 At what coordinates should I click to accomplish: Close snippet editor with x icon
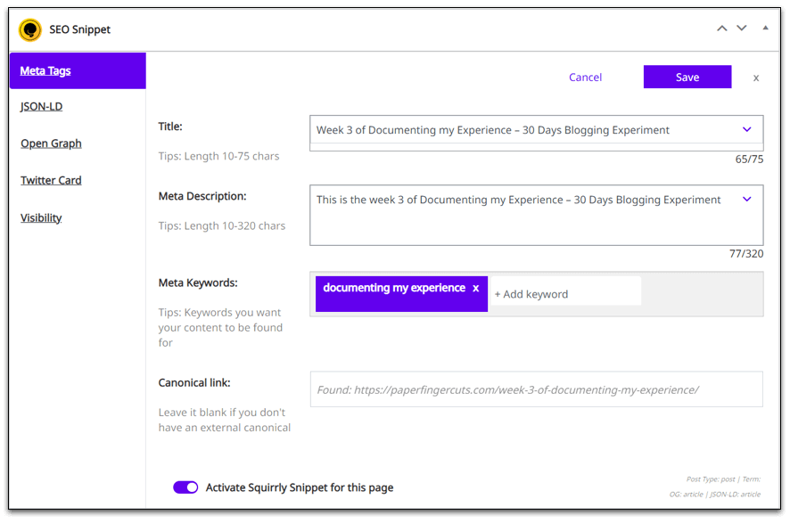756,78
